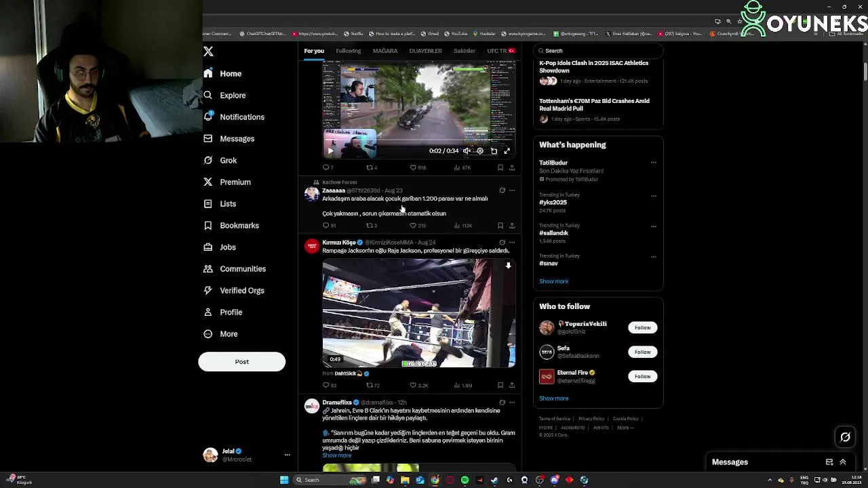Switch to the Following tab

348,51
